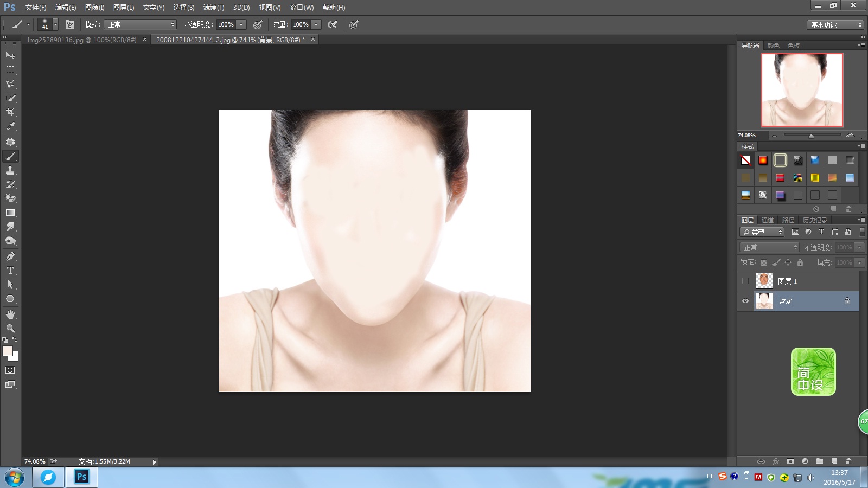The height and width of the screenshot is (488, 868).
Task: Toggle pressure for size
Action: point(354,24)
